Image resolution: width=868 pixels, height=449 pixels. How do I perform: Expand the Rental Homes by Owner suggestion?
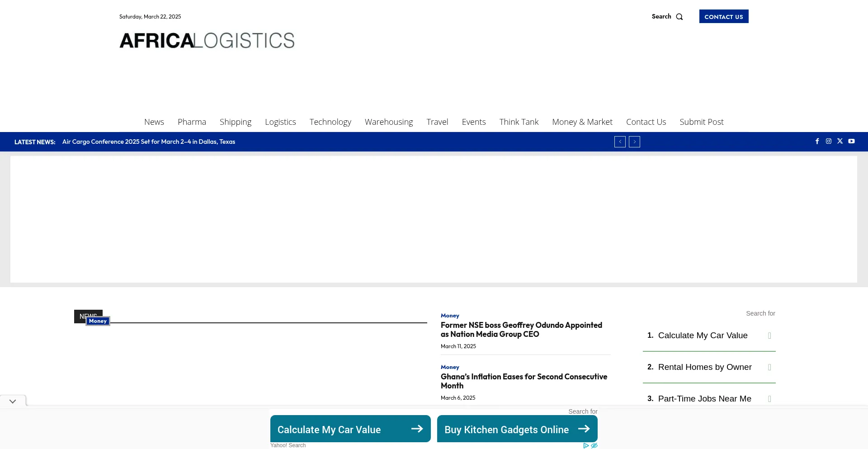click(x=769, y=367)
